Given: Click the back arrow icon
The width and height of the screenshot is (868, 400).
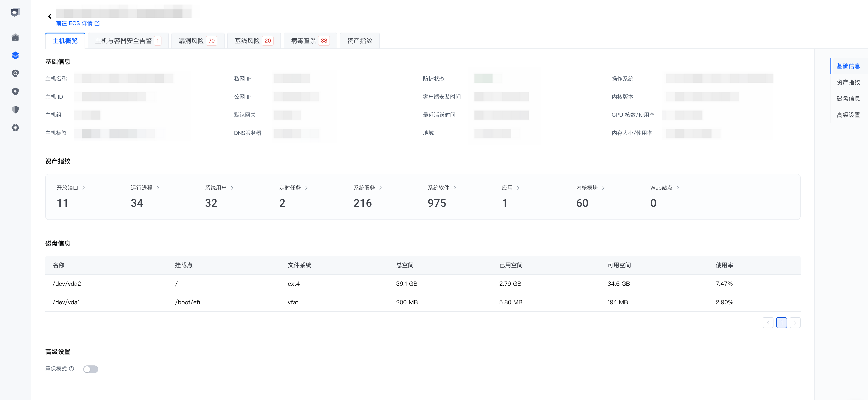Looking at the screenshot, I should click(x=50, y=16).
